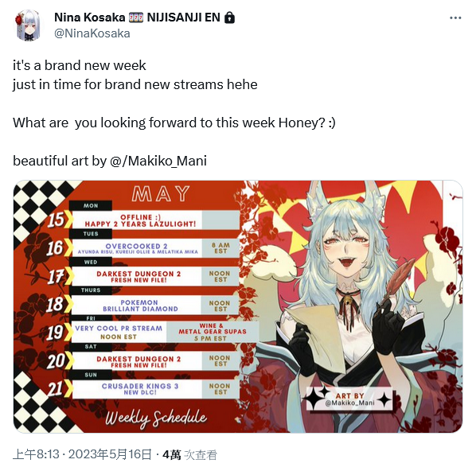Click the @/Makiko_Mani text in the tweet
Screen dimensions: 476x475
coord(158,161)
